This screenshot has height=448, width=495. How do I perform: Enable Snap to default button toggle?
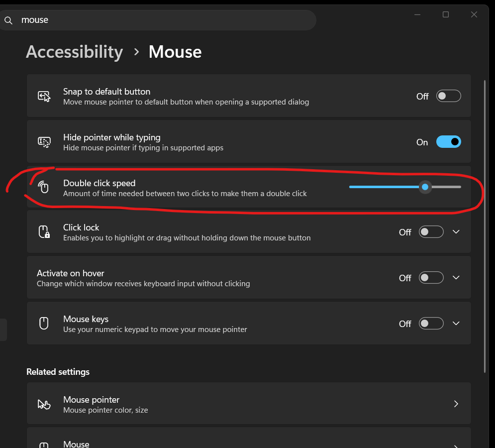(x=448, y=96)
